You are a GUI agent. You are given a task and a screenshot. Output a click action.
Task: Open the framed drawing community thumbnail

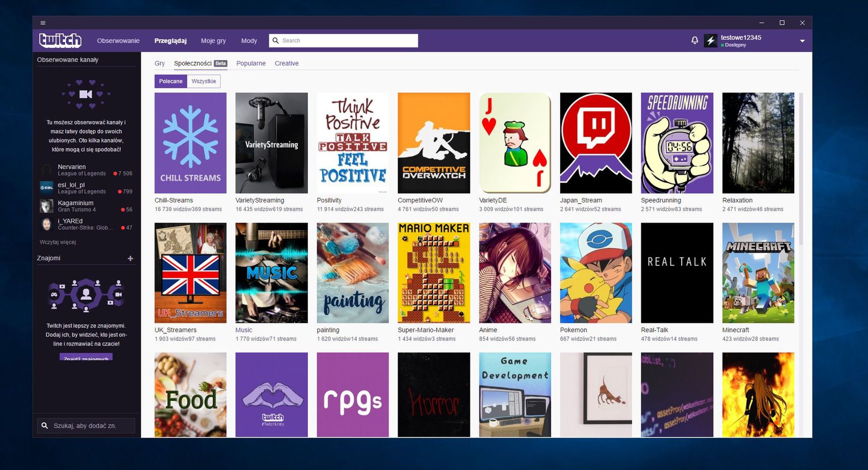[596, 395]
